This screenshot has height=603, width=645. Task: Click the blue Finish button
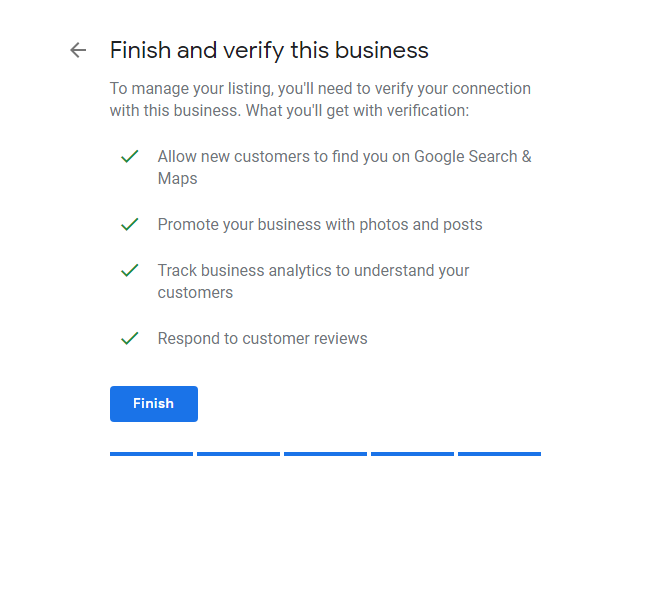pos(154,404)
